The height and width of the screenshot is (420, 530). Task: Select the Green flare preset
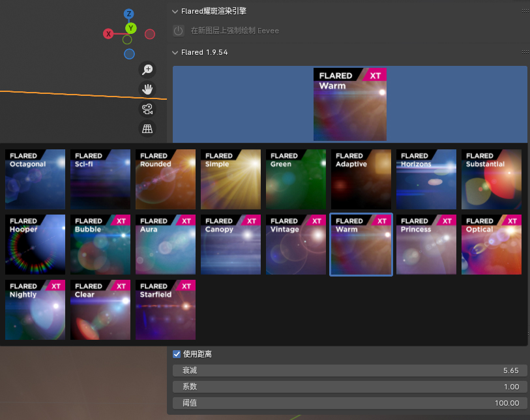[x=296, y=179]
